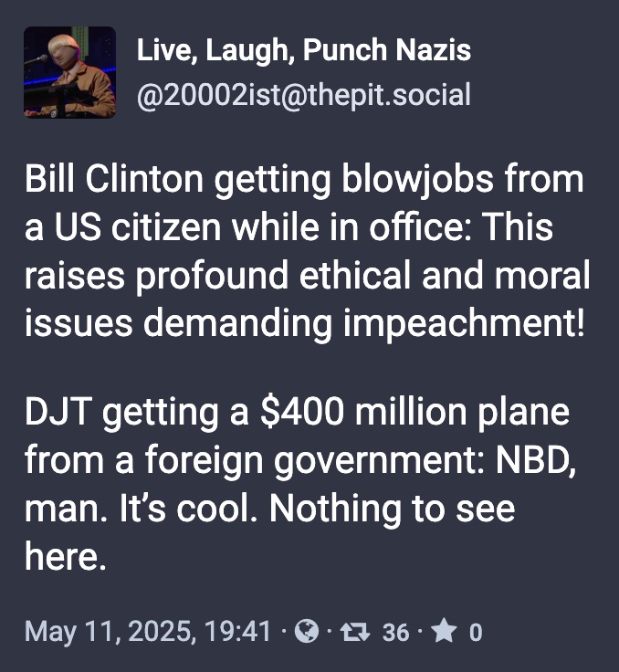Click the word 'government:' in the post
619x672 pixels.
point(380,462)
